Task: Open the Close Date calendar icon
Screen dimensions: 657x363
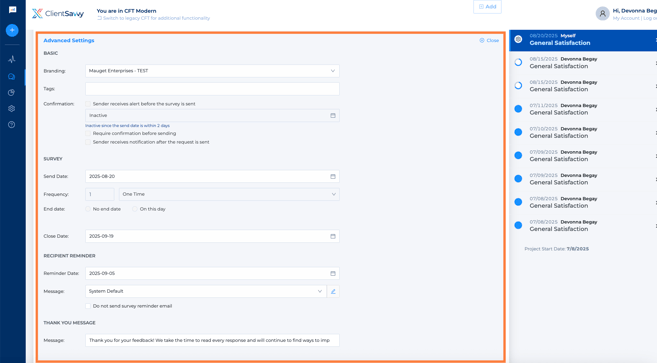Action: click(x=333, y=236)
